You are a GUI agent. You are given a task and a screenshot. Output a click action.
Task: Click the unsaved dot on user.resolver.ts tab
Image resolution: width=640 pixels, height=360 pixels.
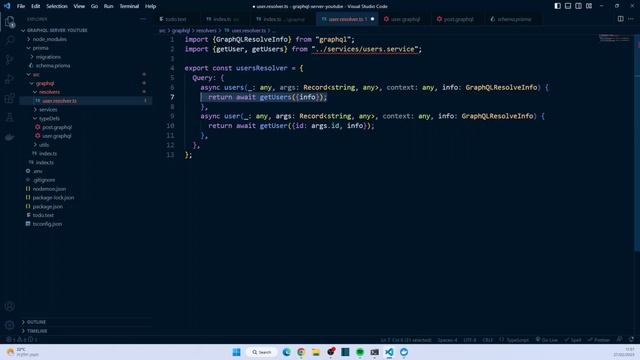[372, 19]
